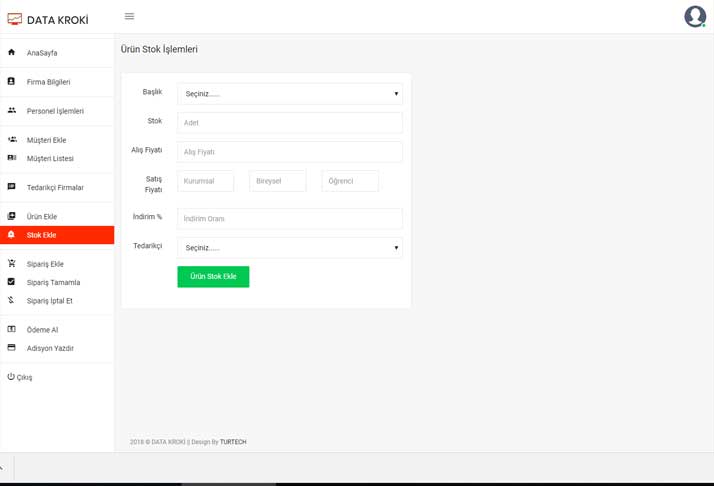Image resolution: width=714 pixels, height=486 pixels.
Task: Click the İndirim Oranı input field
Action: click(289, 218)
